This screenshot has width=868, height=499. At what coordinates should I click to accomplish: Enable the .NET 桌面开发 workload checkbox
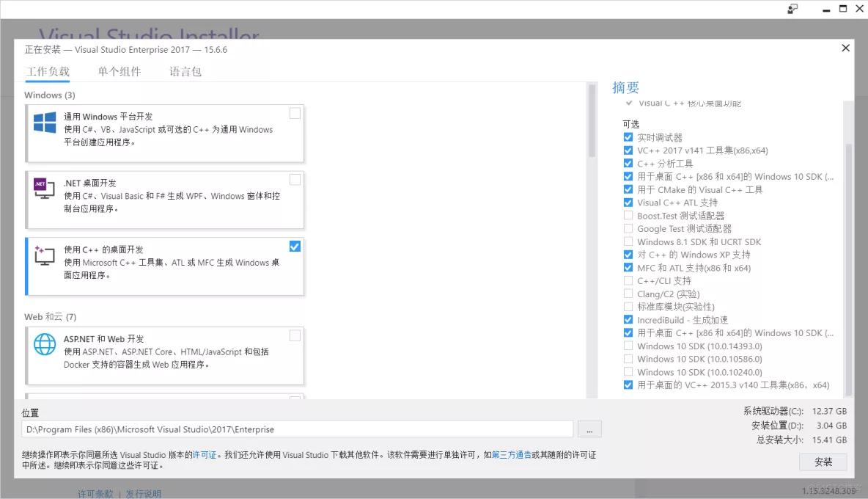click(x=295, y=180)
